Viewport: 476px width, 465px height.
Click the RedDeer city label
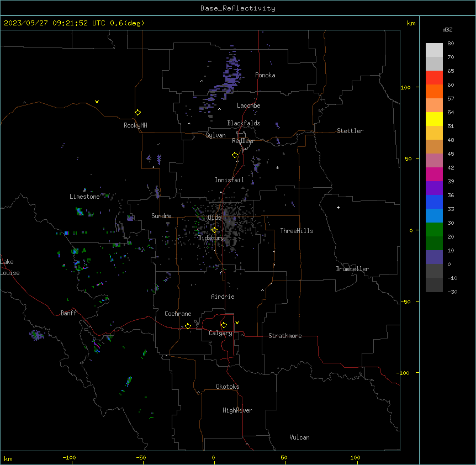(x=243, y=141)
